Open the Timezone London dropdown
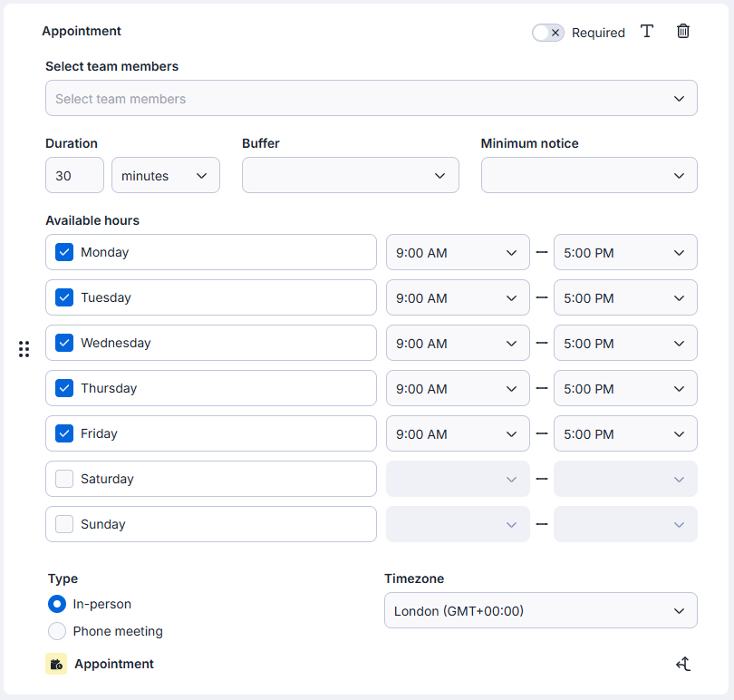 coord(540,611)
